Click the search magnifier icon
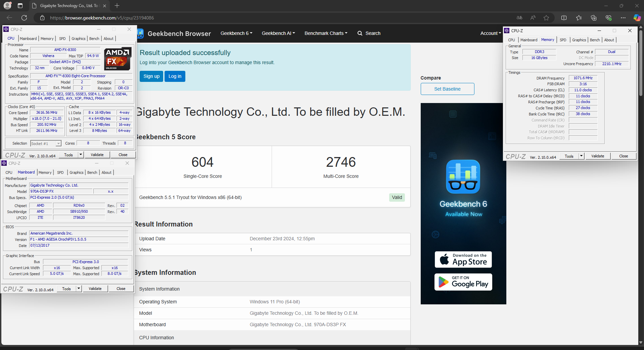Screen dimensions: 644x350 360,33
